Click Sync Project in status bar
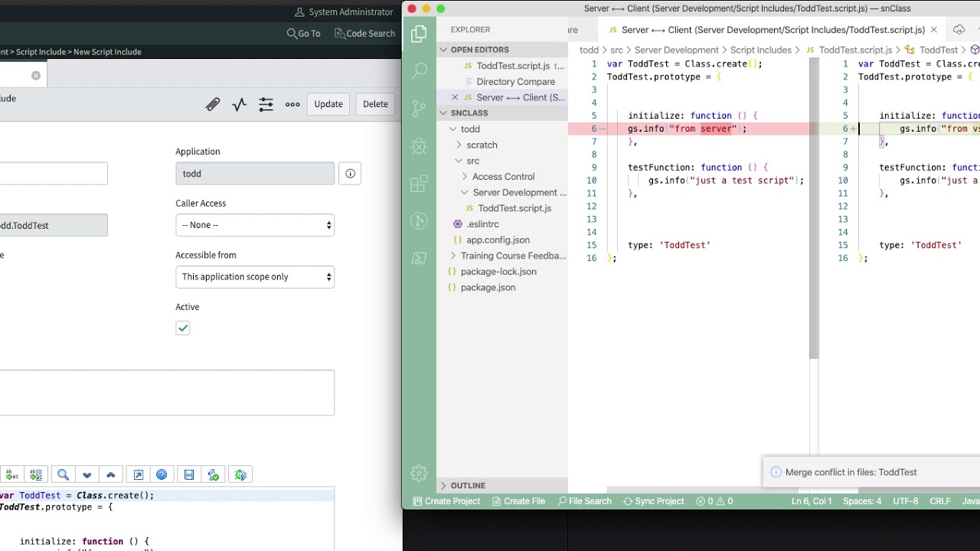Screen dimensions: 980x551 (653, 502)
